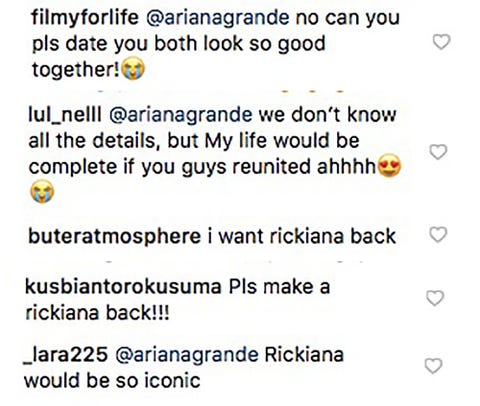Image resolution: width=480 pixels, height=406 pixels.
Task: Open filmyforlife's profile from username
Action: pos(85,18)
